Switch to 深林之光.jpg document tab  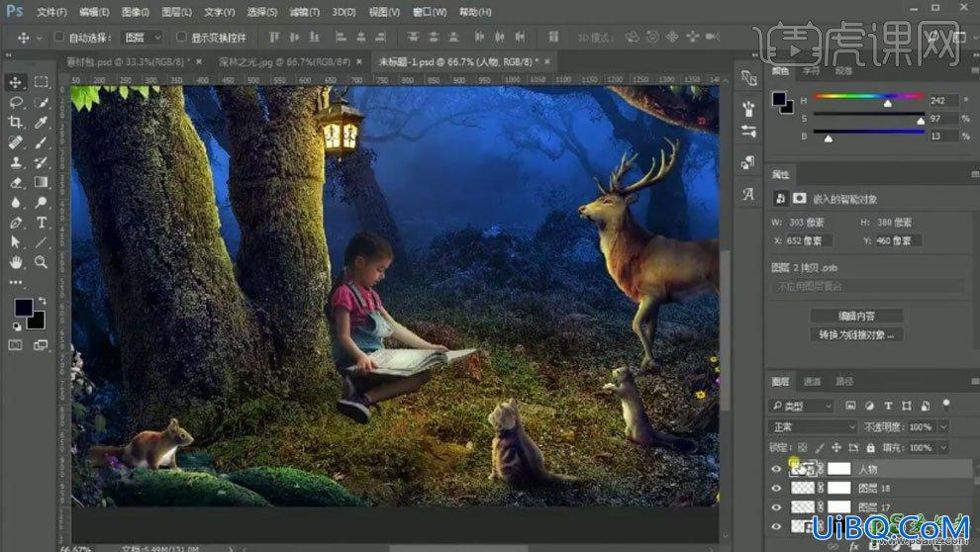[284, 61]
